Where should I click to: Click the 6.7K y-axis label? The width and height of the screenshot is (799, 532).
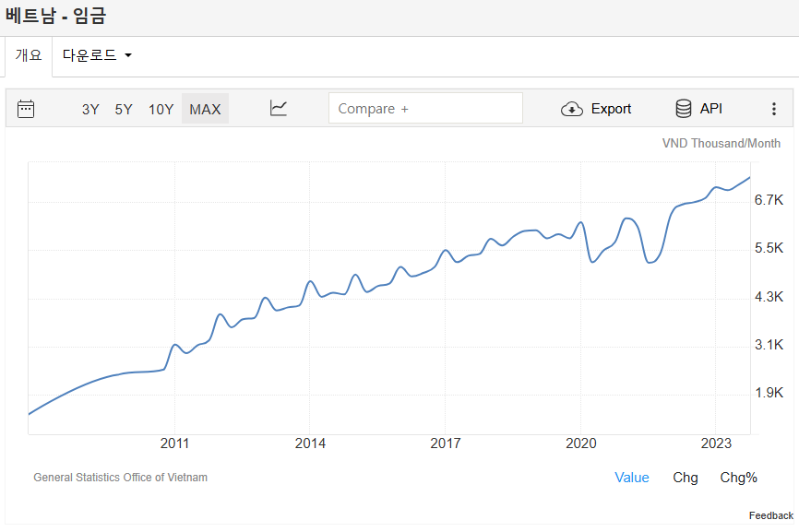769,200
